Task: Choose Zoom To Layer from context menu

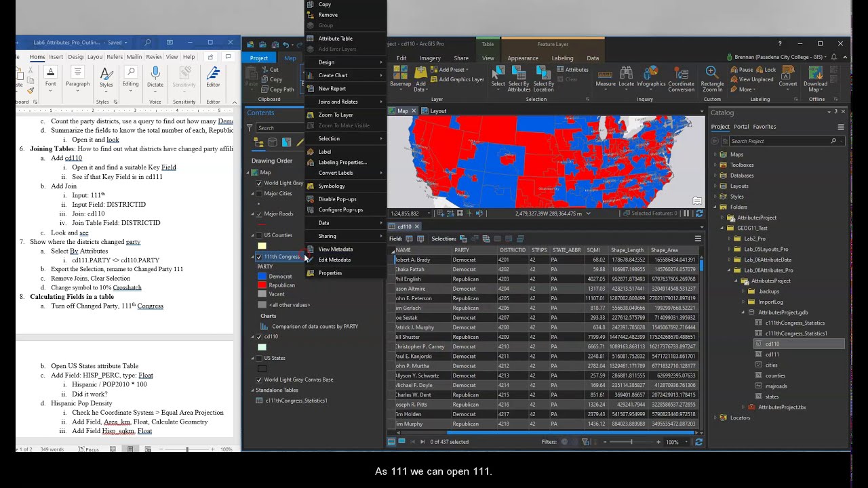Action: click(344, 115)
